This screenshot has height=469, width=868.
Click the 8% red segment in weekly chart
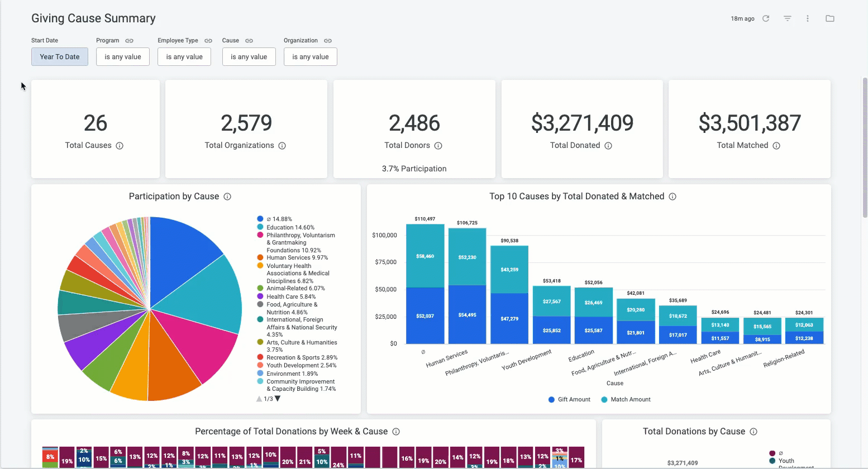point(50,457)
